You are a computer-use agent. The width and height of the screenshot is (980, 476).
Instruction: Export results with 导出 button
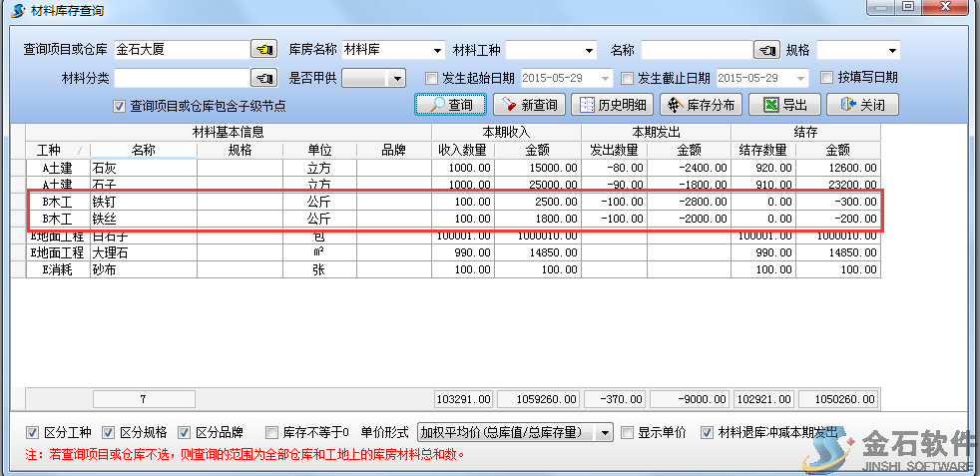click(x=784, y=105)
